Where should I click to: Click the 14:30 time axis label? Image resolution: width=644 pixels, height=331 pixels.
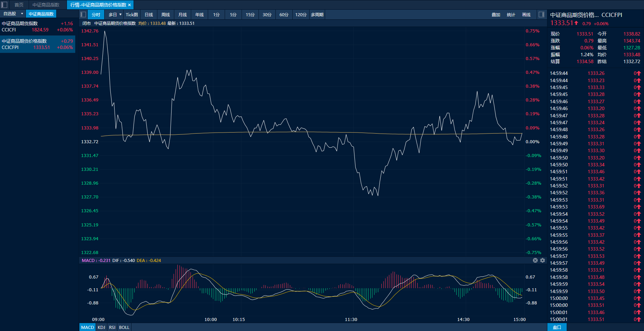coord(463,319)
